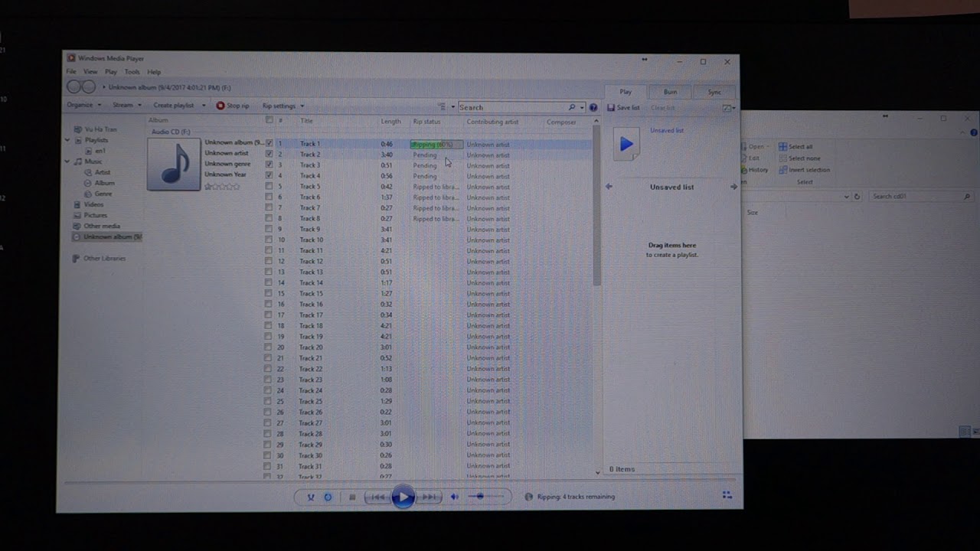This screenshot has width=980, height=551.
Task: Open the search options dropdown arrow
Action: tap(583, 108)
